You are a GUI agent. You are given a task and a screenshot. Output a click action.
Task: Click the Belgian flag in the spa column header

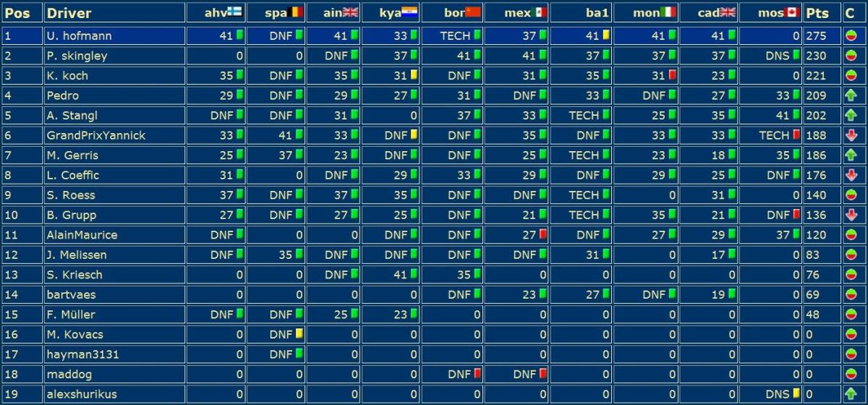[295, 12]
